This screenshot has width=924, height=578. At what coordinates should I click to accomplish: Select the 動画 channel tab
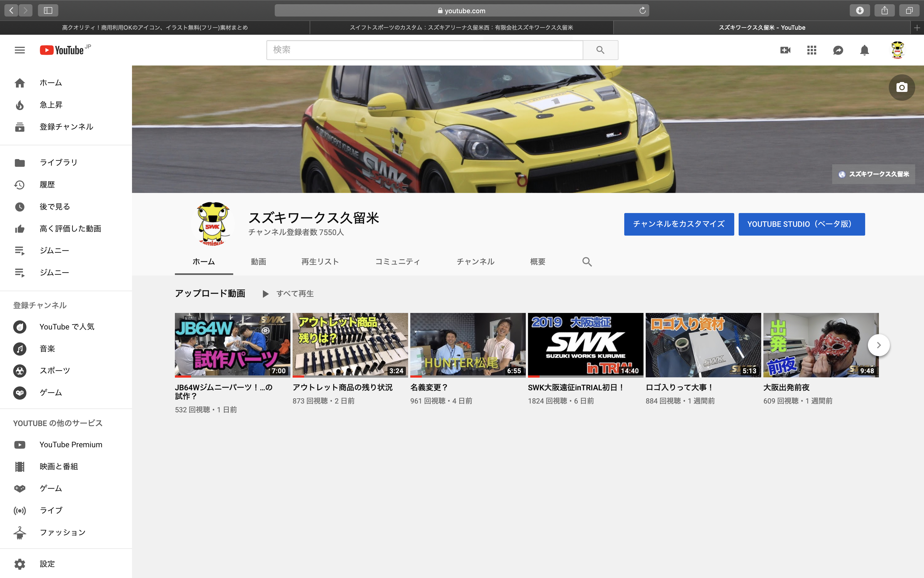[x=258, y=262]
